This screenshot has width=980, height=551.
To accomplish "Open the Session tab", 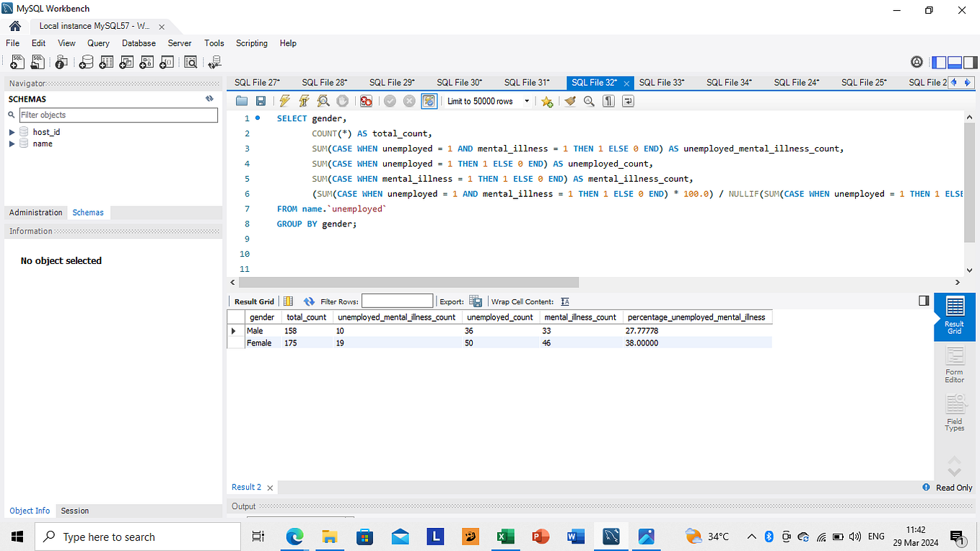I will tap(75, 511).
